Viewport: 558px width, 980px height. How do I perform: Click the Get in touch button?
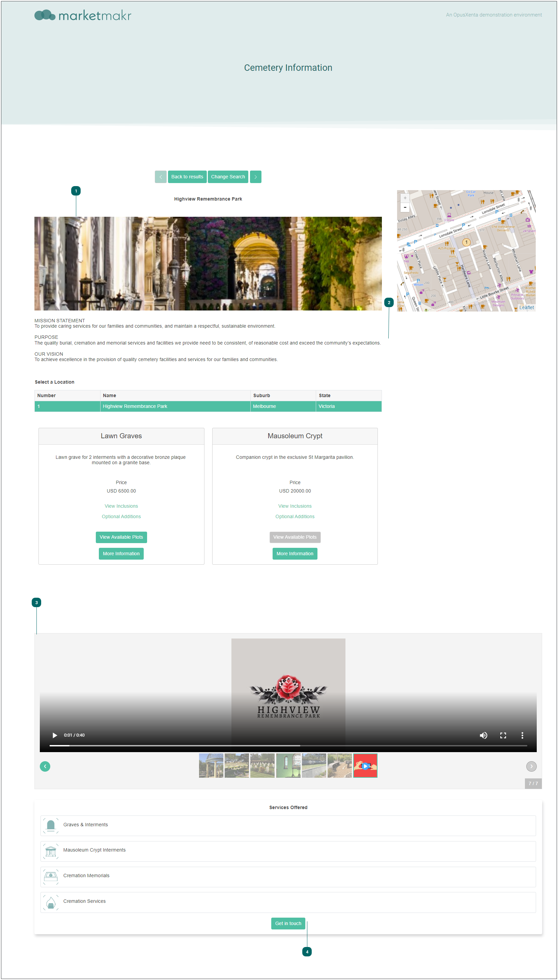(288, 924)
